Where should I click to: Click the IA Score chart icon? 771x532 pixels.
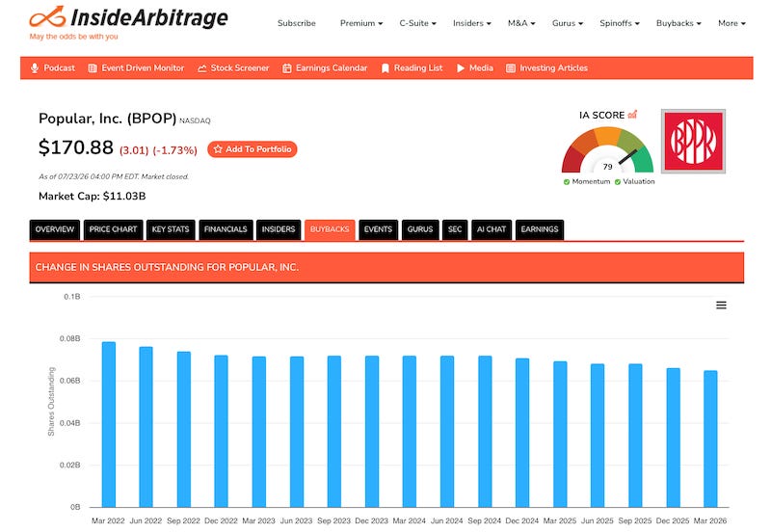click(x=632, y=115)
